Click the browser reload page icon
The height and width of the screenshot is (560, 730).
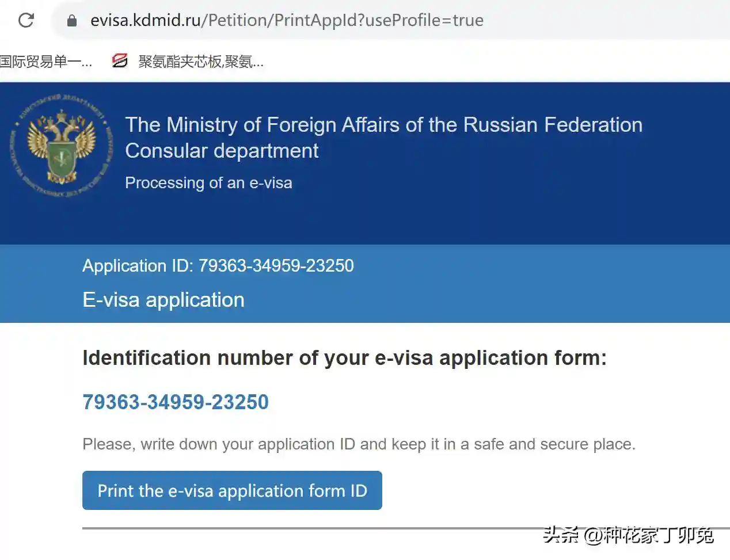[x=26, y=20]
